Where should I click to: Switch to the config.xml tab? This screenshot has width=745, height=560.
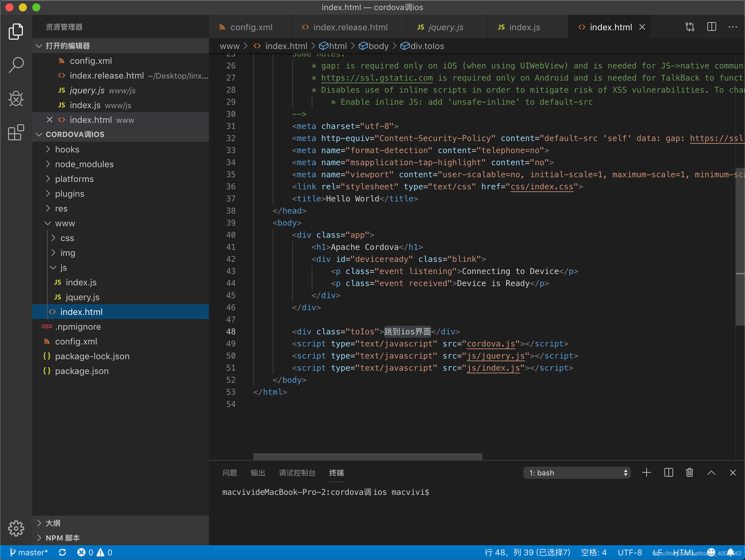coord(251,27)
